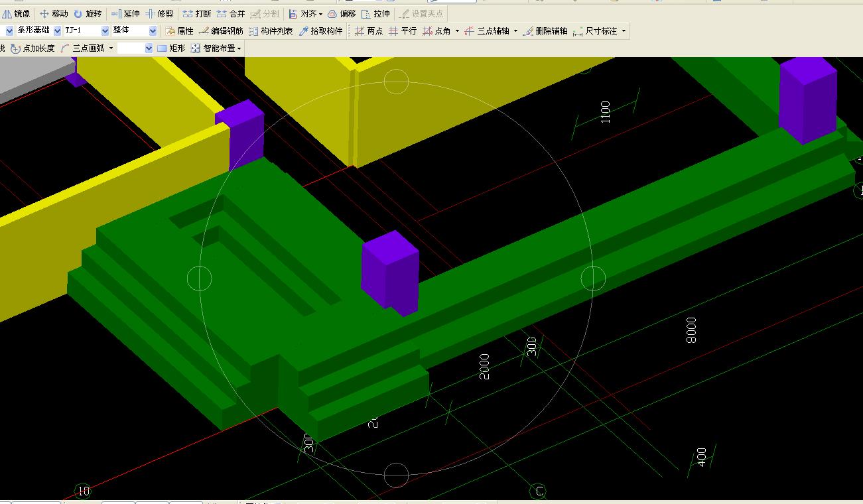Click the 设置夹点 grip setting tool

pos(421,13)
